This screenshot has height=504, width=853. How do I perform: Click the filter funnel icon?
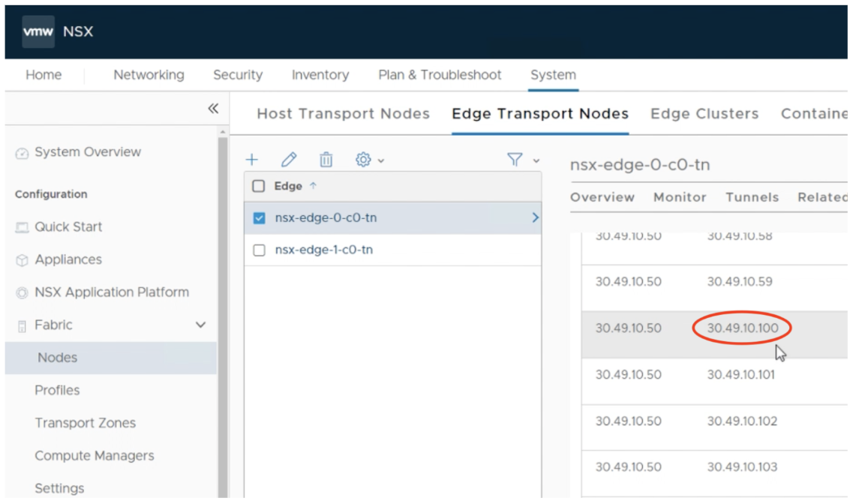(515, 159)
